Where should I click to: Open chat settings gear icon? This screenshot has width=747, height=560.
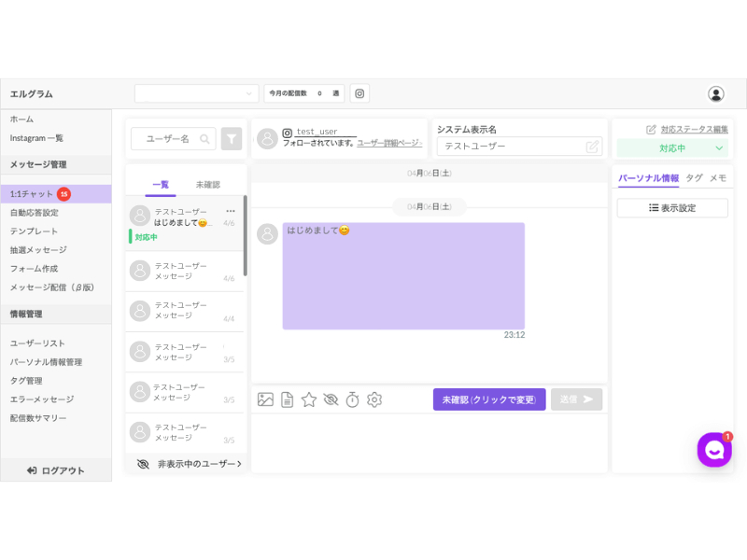tap(374, 399)
